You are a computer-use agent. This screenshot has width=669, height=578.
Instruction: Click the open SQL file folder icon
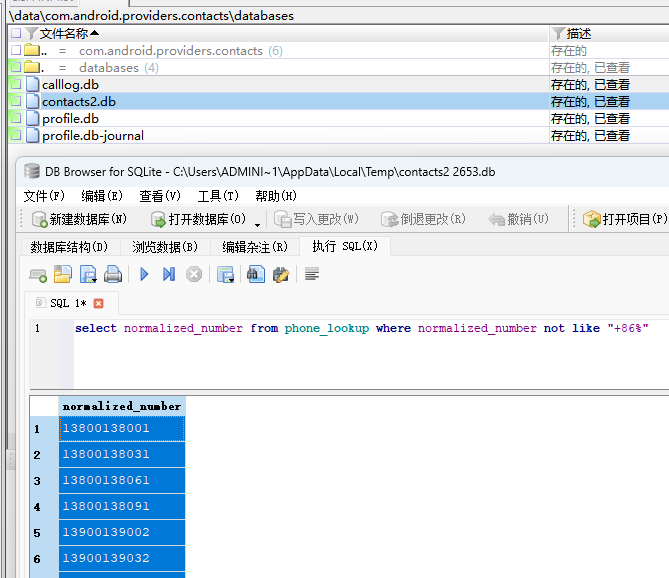62,274
